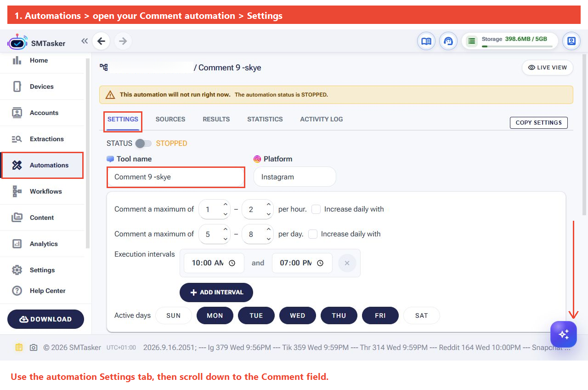Image resolution: width=588 pixels, height=390 pixels.
Task: Go forward with the right arrow button
Action: pyautogui.click(x=123, y=41)
